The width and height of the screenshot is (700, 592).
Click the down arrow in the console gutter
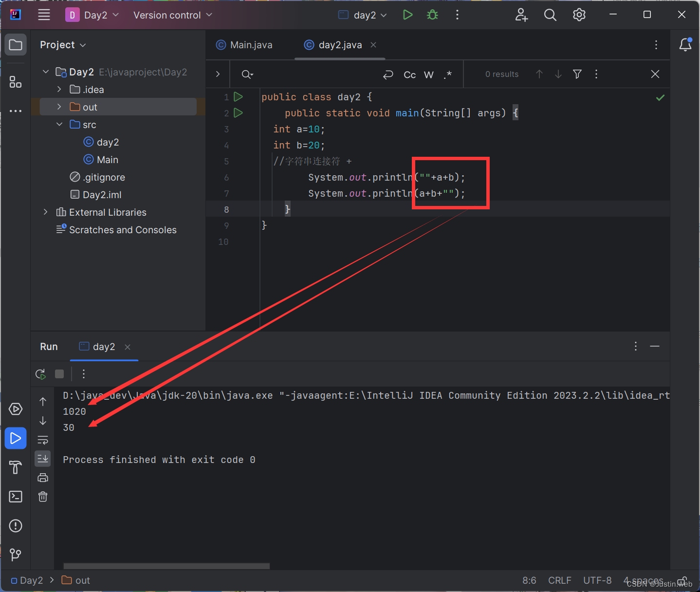[x=43, y=420]
